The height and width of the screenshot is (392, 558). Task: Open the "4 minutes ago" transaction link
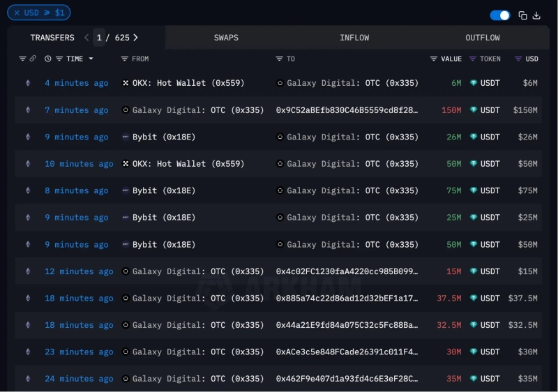coord(77,83)
